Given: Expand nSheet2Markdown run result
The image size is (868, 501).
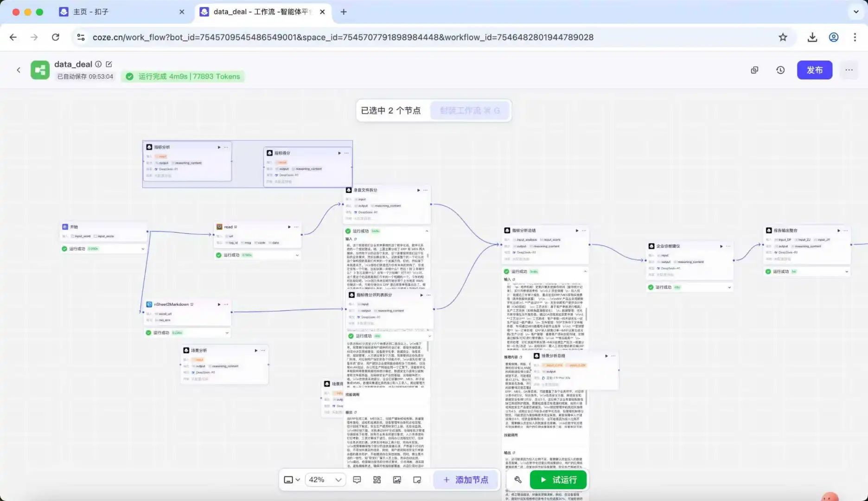Looking at the screenshot, I should coord(227,333).
